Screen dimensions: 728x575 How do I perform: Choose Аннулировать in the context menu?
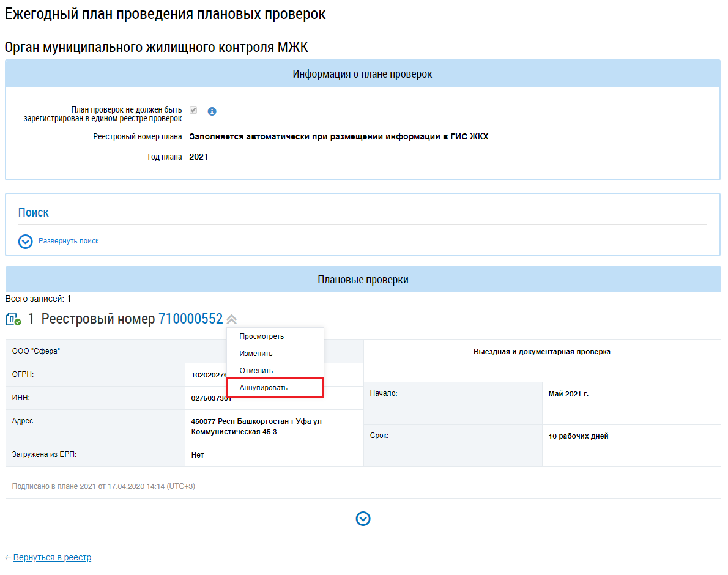point(275,388)
